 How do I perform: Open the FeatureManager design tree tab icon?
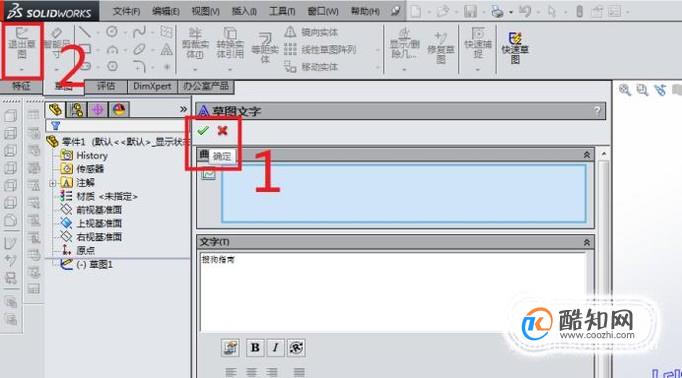pyautogui.click(x=56, y=110)
